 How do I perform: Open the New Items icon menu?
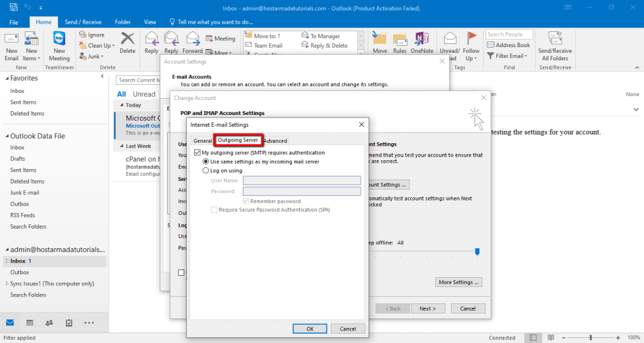coord(31,40)
